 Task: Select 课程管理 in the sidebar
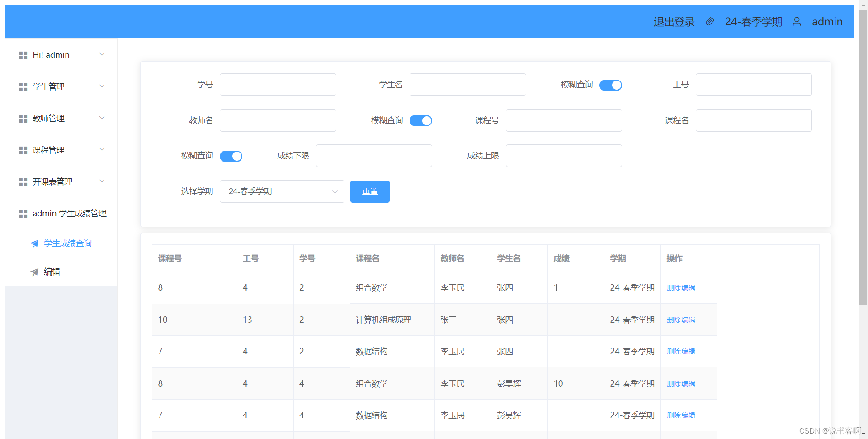61,150
